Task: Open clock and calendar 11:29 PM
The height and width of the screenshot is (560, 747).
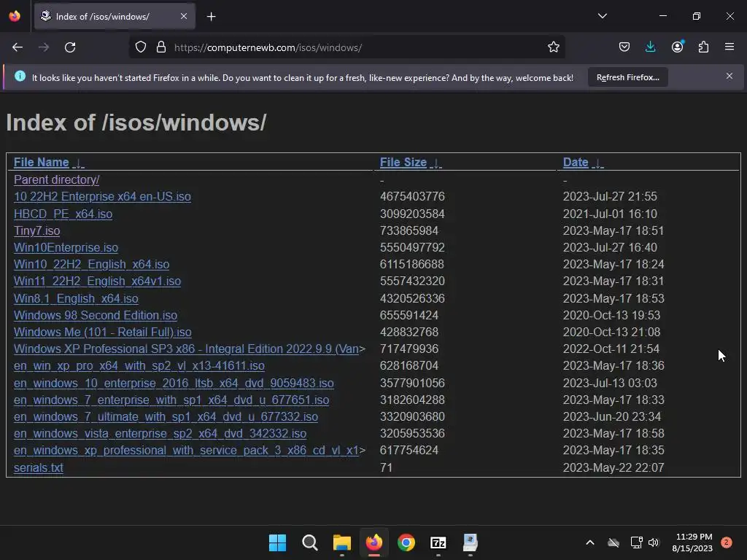Action: [692, 542]
